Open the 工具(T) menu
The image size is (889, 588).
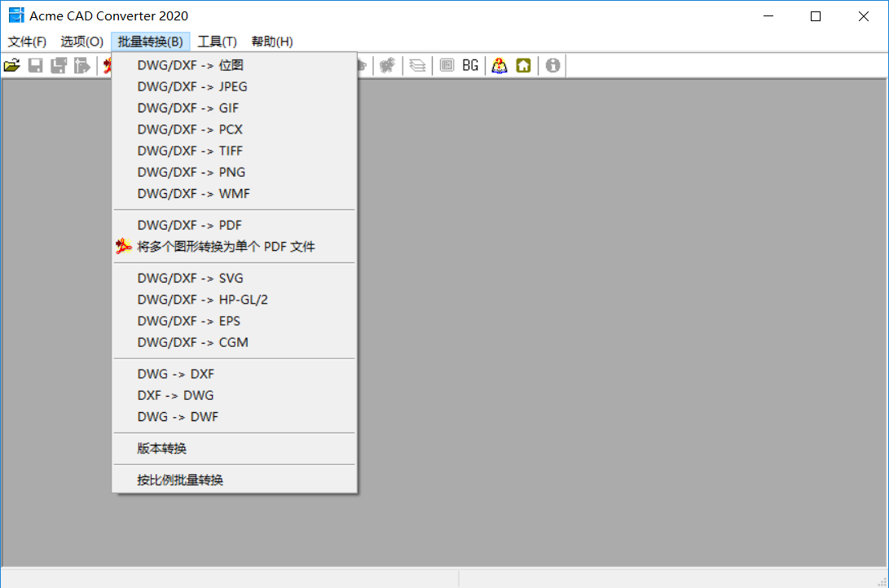tap(217, 42)
